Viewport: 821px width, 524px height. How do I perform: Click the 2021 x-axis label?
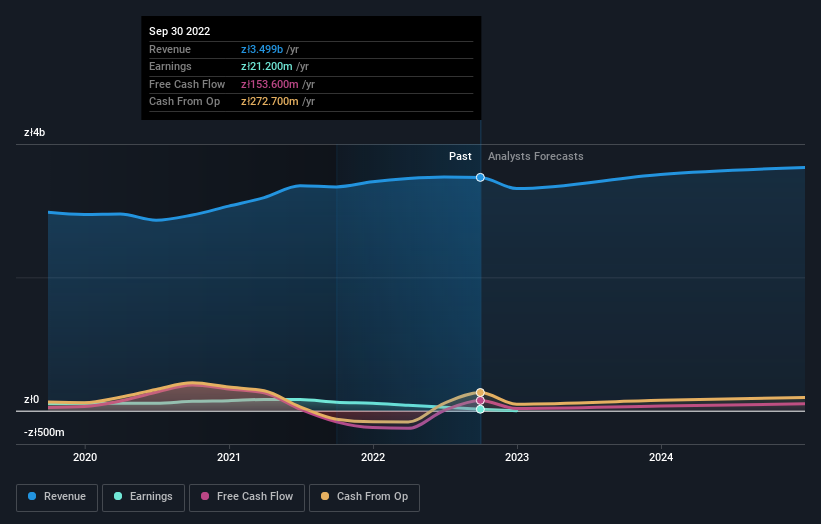pyautogui.click(x=229, y=457)
